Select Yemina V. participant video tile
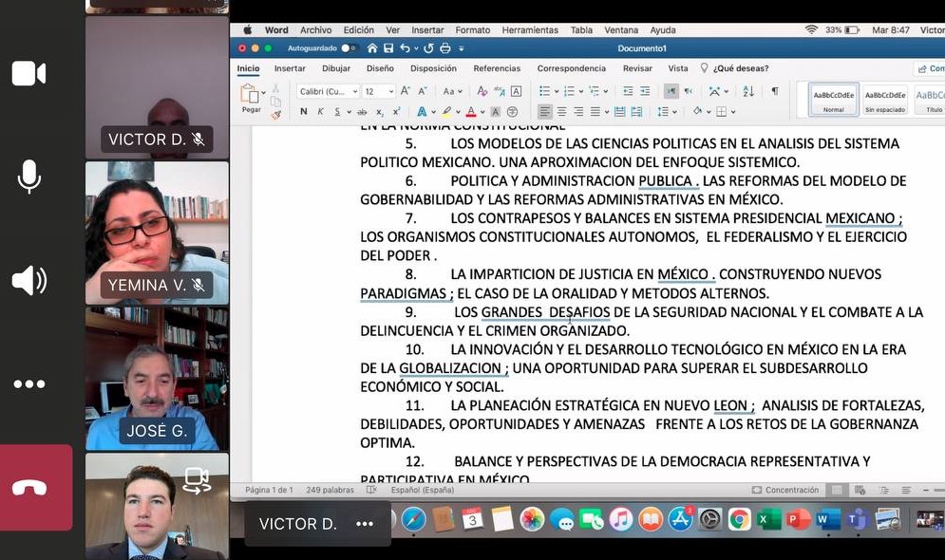This screenshot has width=945, height=560. click(157, 233)
